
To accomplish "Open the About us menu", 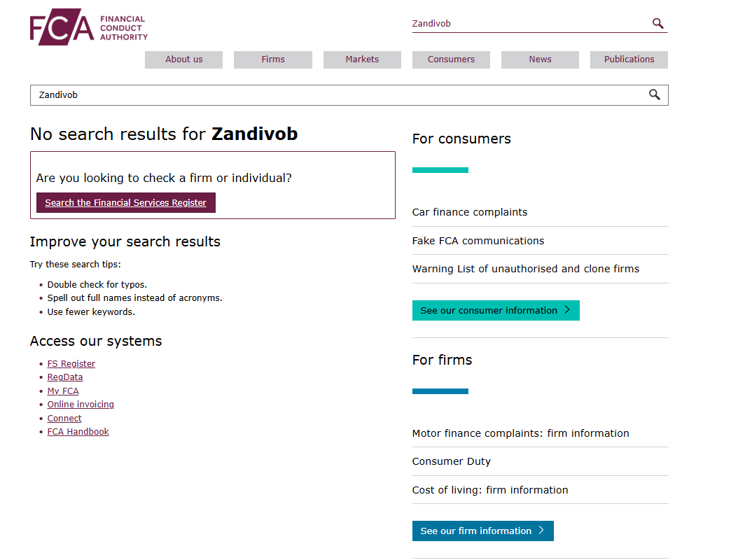I will [183, 59].
